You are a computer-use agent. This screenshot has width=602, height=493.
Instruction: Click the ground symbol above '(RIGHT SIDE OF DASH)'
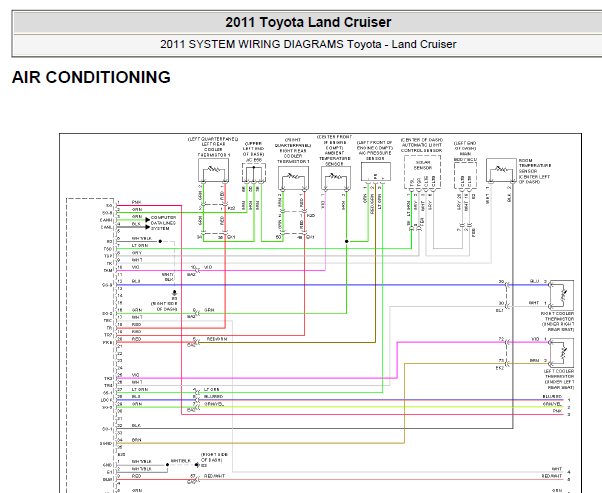pyautogui.click(x=175, y=293)
